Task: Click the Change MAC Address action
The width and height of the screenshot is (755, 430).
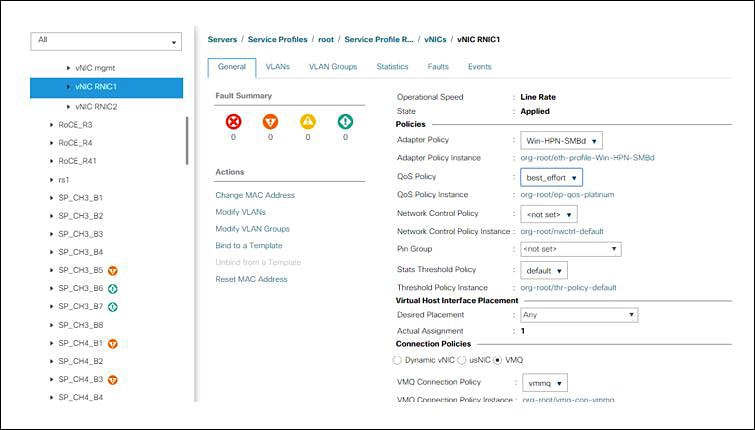Action: pyautogui.click(x=255, y=195)
